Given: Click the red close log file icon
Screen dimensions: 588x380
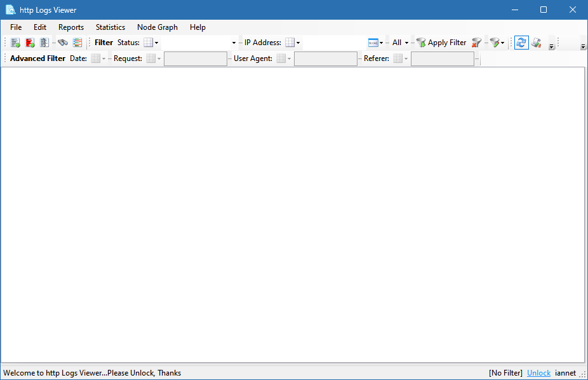Looking at the screenshot, I should click(x=30, y=43).
